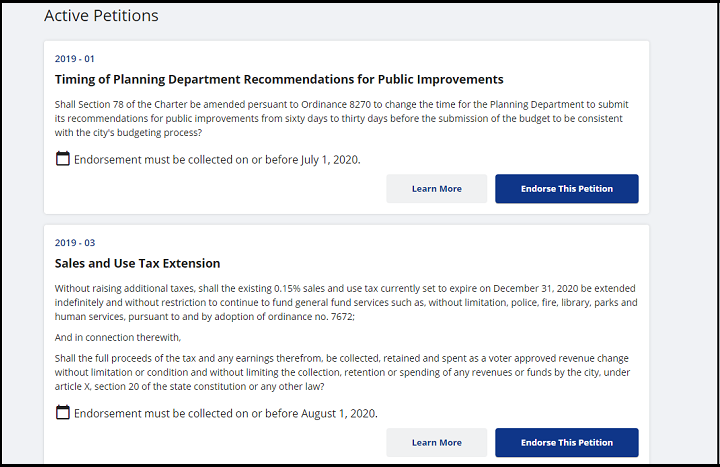
Task: Click the July 1, 2020 endorsement deadline text
Action: tap(217, 160)
